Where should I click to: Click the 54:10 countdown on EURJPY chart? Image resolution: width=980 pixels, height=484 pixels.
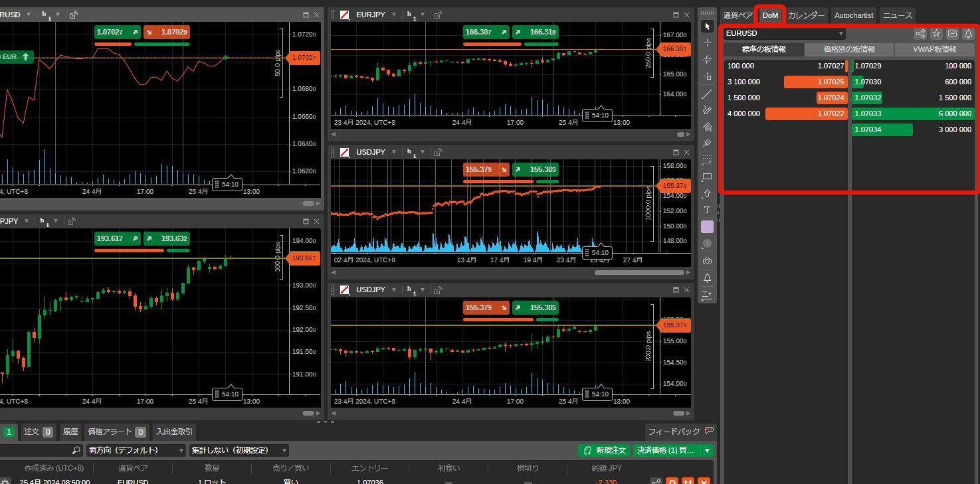tap(596, 116)
